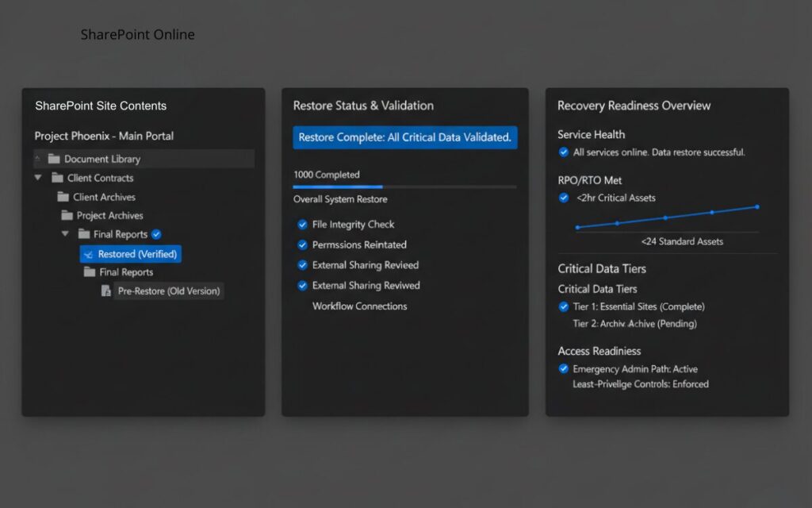This screenshot has width=812, height=508.
Task: Click the verified badge beside Final Reports
Action: [156, 234]
